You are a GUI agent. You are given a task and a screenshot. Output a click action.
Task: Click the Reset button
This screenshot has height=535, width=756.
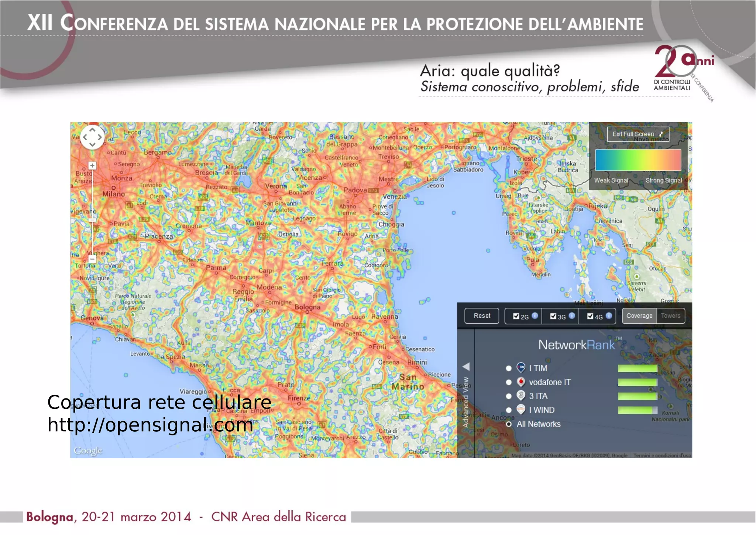pos(482,316)
